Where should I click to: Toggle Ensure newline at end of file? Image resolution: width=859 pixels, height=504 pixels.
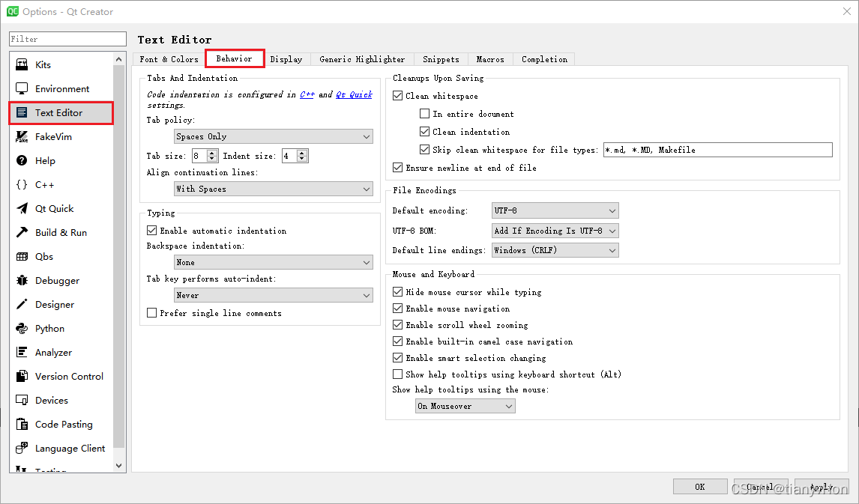tap(398, 168)
